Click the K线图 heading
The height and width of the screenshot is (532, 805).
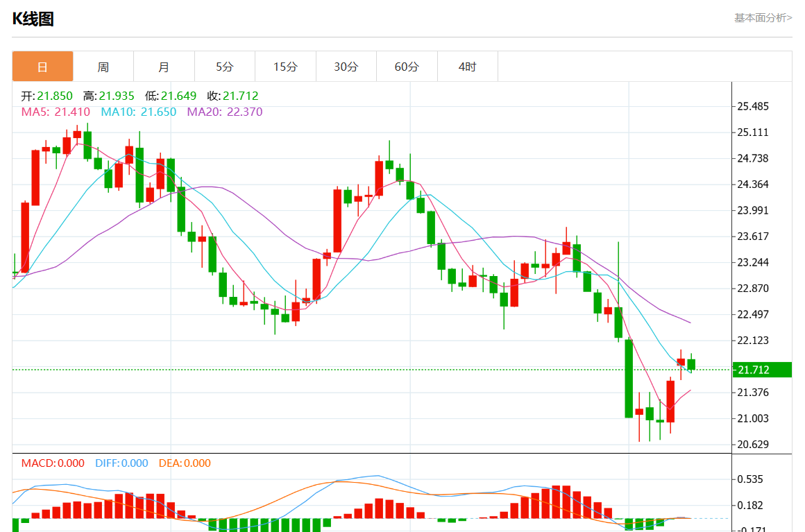click(33, 19)
